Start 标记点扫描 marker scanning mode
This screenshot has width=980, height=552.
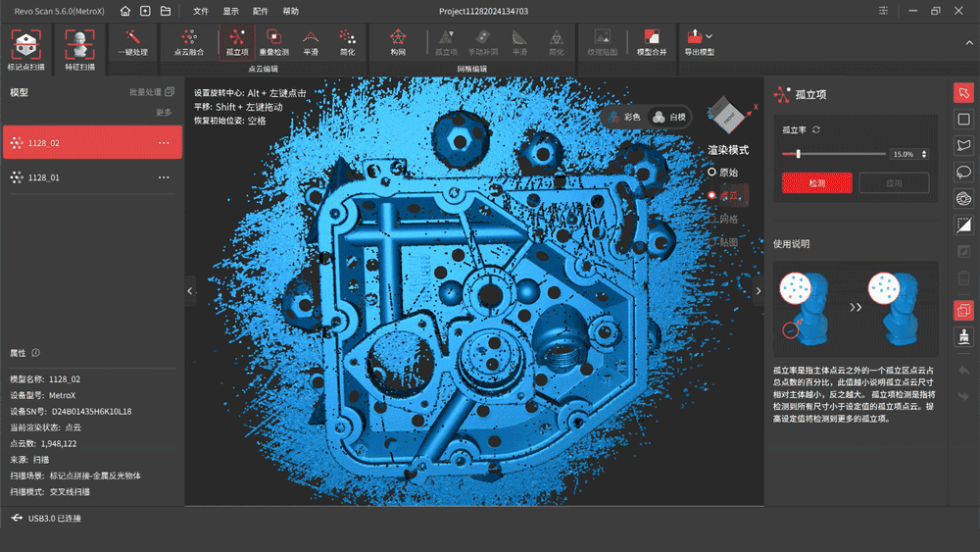click(25, 50)
